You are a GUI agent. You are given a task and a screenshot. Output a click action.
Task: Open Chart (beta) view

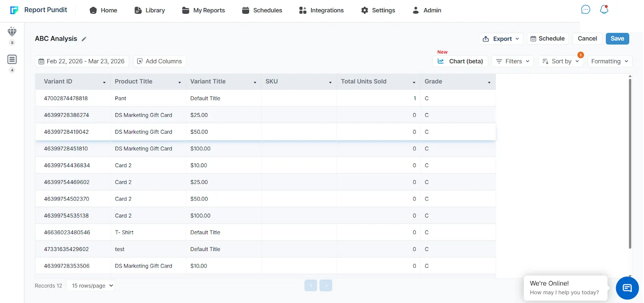pyautogui.click(x=460, y=61)
